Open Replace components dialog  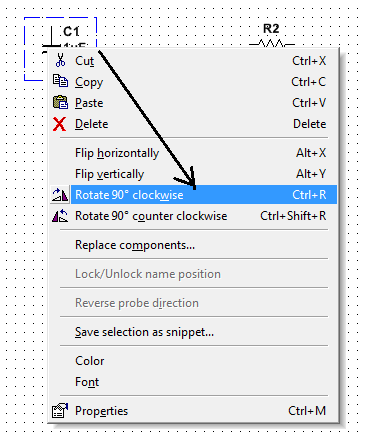pyautogui.click(x=193, y=245)
